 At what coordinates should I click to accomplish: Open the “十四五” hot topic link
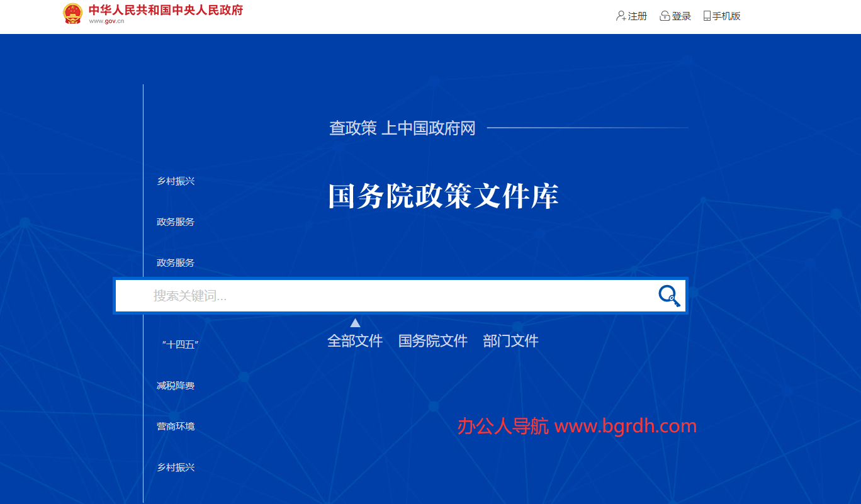point(180,345)
